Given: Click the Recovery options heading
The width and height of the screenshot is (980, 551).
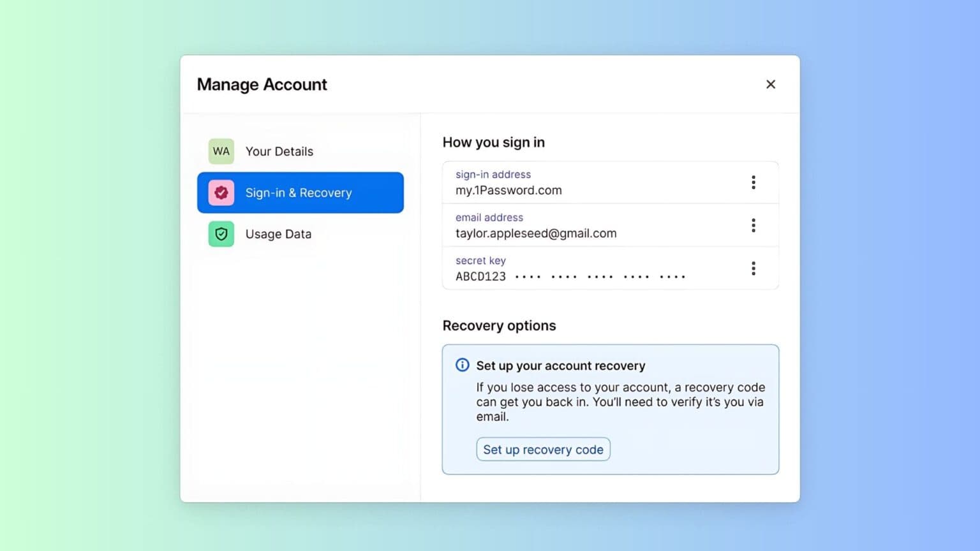Looking at the screenshot, I should (x=499, y=325).
